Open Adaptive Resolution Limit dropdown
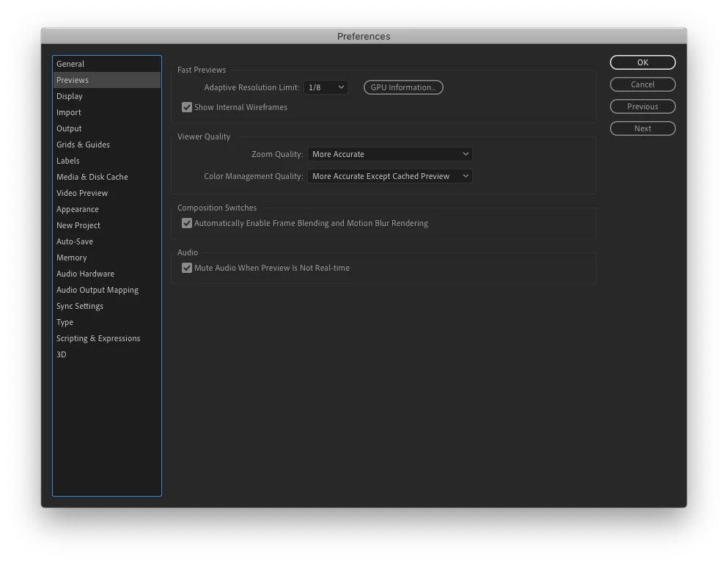This screenshot has height=562, width=728. [326, 87]
